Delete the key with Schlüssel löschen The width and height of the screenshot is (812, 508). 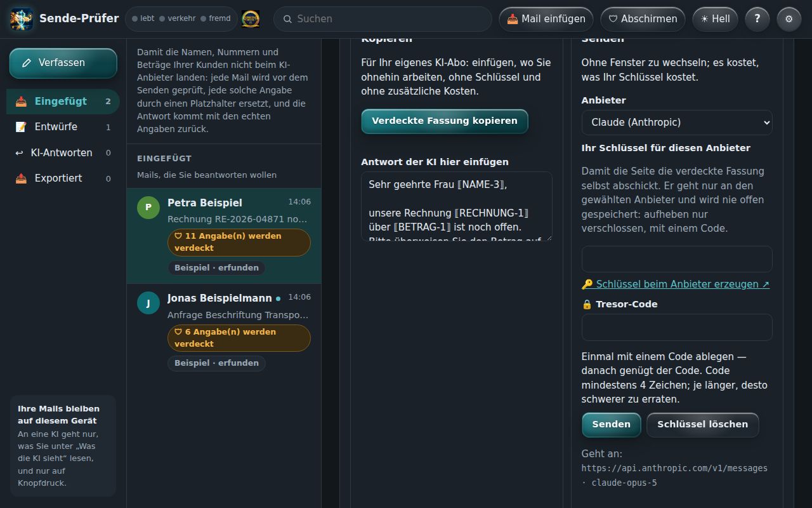coord(703,425)
